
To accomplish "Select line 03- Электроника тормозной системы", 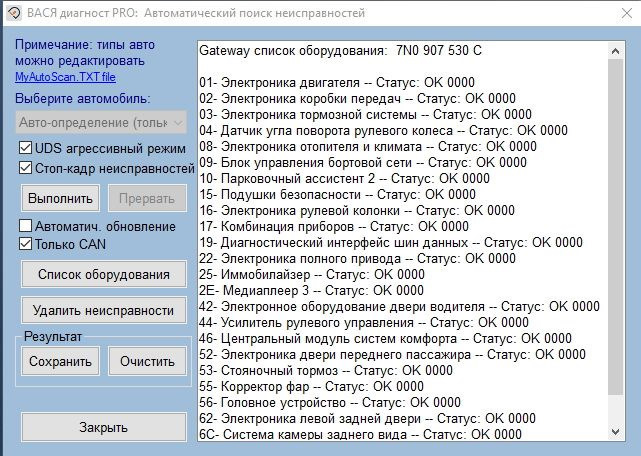I will [365, 115].
